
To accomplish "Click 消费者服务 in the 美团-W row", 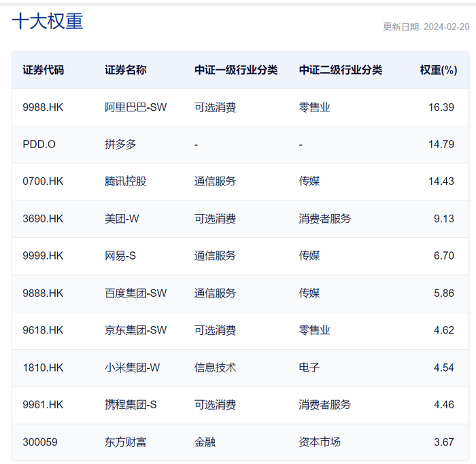I will [325, 219].
